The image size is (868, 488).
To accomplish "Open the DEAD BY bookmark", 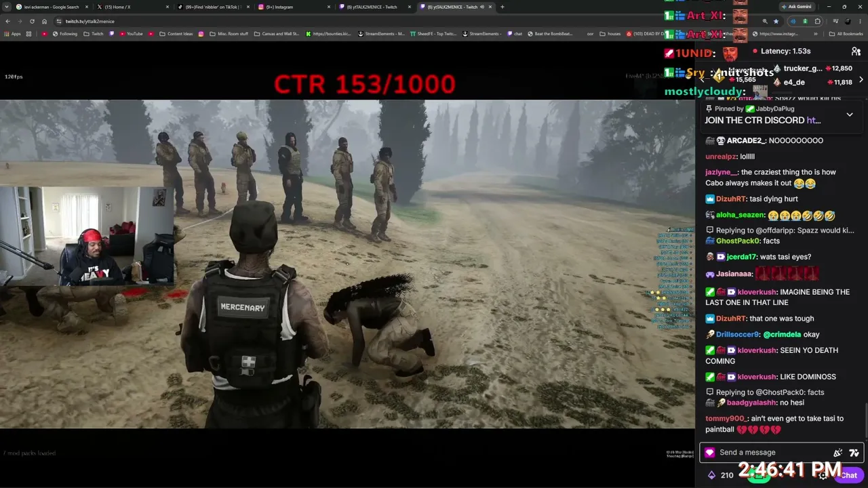I will coord(645,34).
